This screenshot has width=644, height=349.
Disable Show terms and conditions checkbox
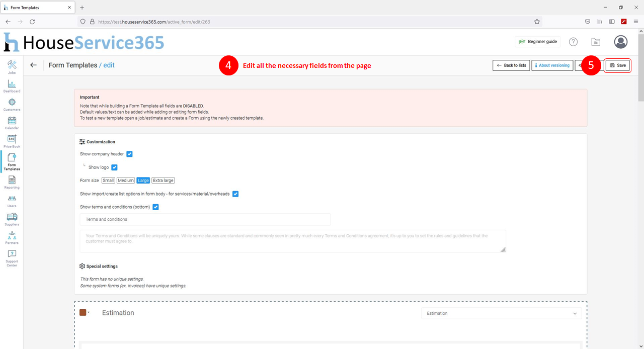pyautogui.click(x=155, y=207)
